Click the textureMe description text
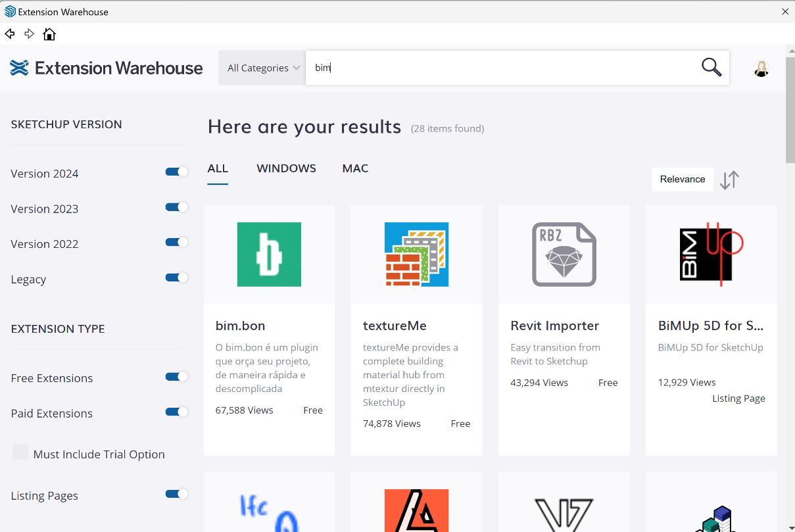Viewport: 795px width, 532px height. click(x=411, y=375)
